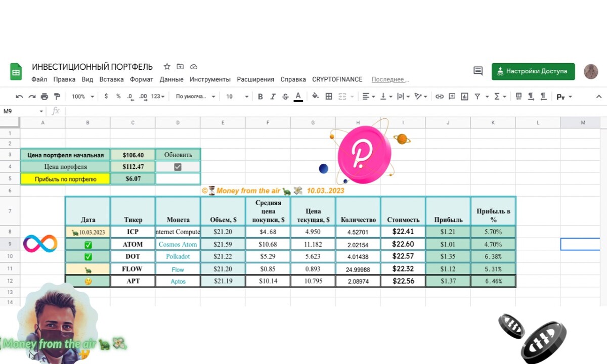The image size is (607, 364).
Task: Select column header H
Action: [x=358, y=123]
